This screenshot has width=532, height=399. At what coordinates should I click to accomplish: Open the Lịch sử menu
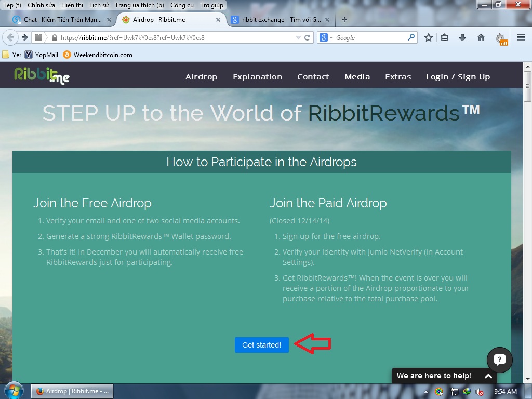[x=99, y=5]
